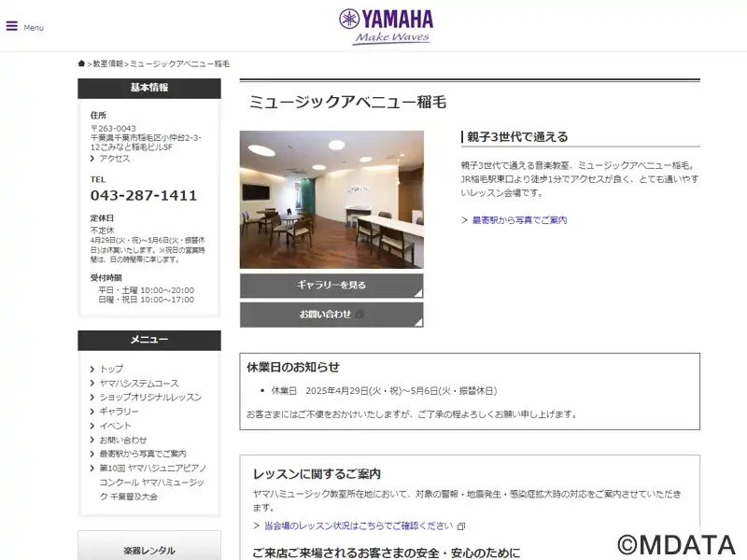Select トップ in sidebar menu
Viewport: 747px width, 560px height.
click(x=111, y=369)
